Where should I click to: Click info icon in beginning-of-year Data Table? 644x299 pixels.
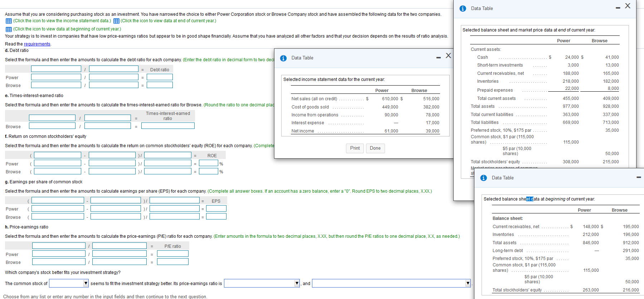[484, 178]
